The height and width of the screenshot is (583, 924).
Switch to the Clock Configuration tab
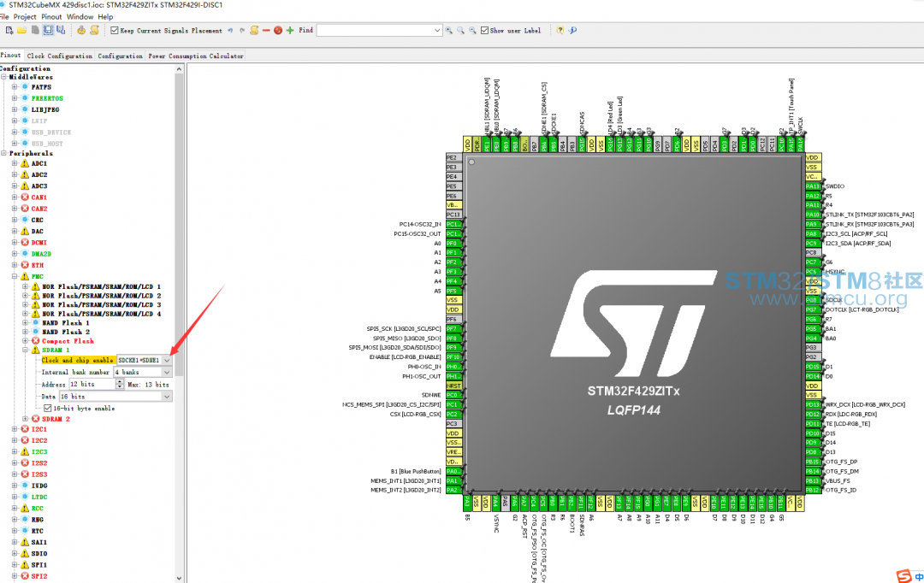[60, 56]
